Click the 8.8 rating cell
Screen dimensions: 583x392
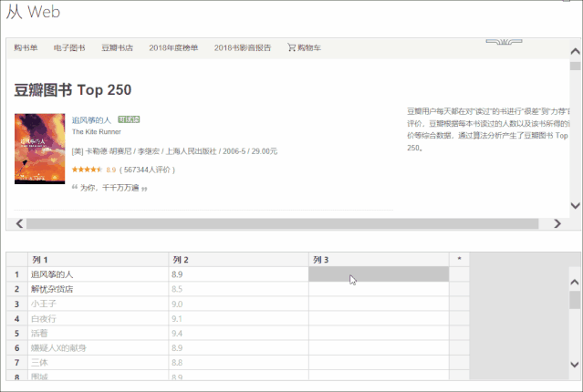(238, 362)
